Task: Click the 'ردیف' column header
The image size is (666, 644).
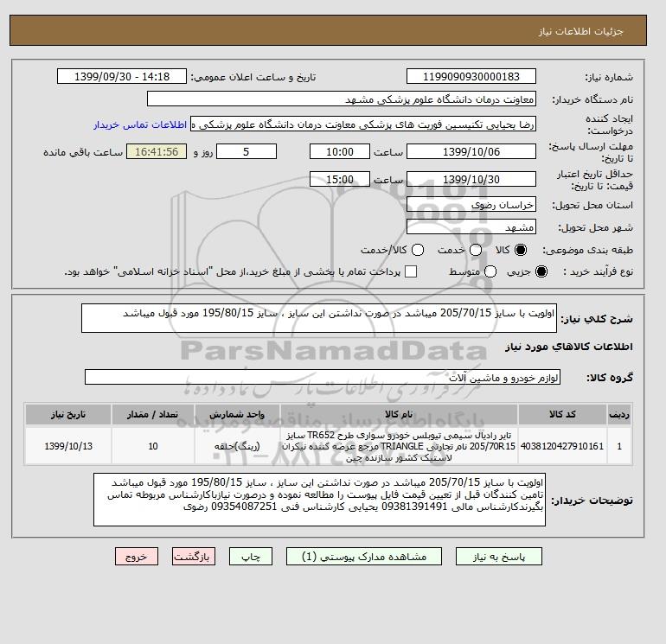Action: (619, 414)
